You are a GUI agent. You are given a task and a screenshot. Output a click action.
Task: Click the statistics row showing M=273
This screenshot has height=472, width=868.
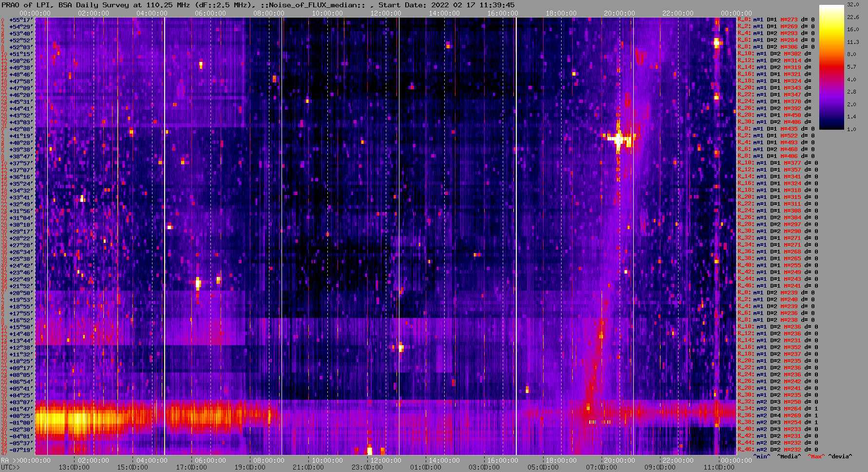point(776,20)
